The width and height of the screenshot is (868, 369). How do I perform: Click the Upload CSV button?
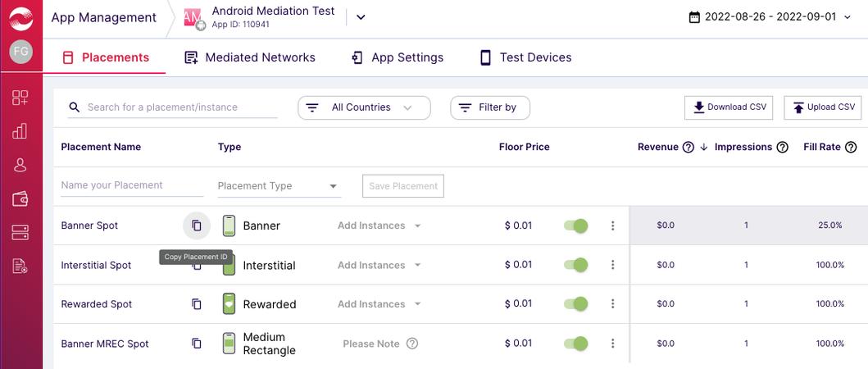coord(822,107)
